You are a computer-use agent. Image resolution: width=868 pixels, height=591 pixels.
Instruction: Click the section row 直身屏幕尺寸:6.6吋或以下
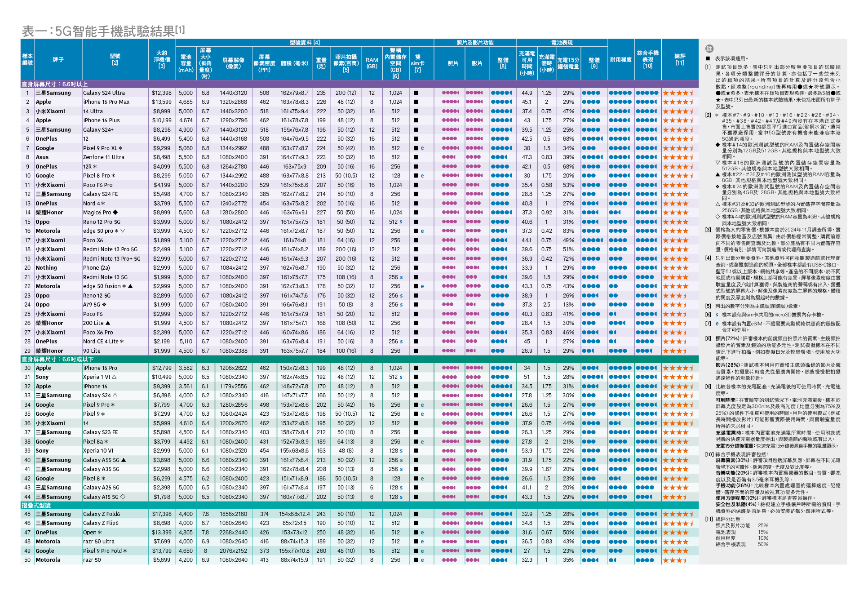tap(359, 359)
